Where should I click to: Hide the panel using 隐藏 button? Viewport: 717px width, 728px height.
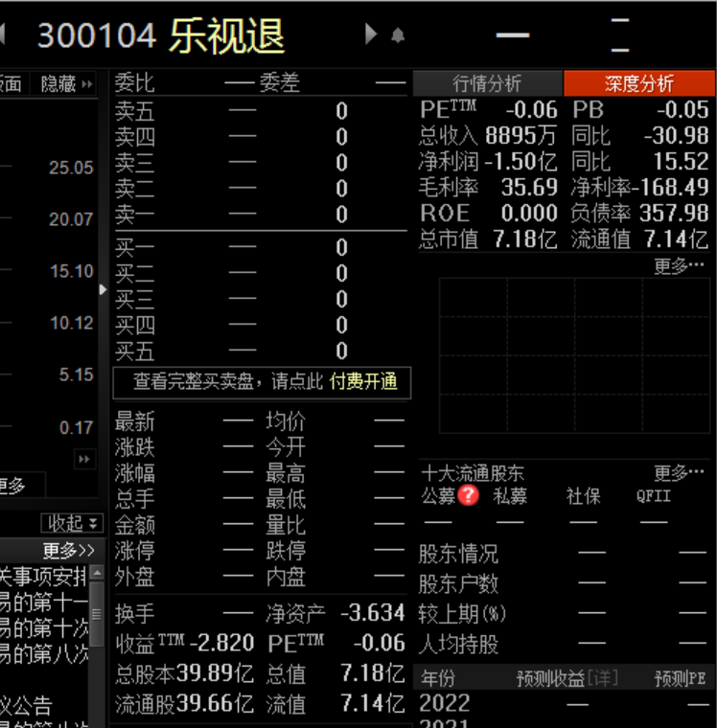tap(66, 84)
